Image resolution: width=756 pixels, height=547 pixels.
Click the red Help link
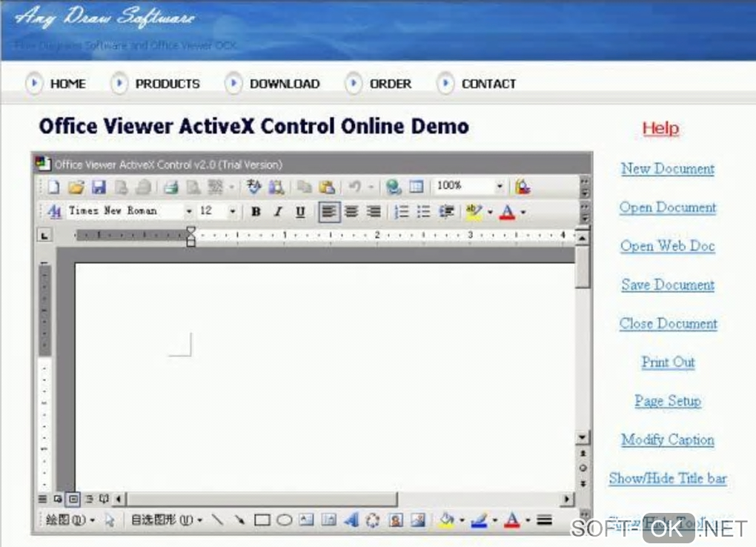660,128
